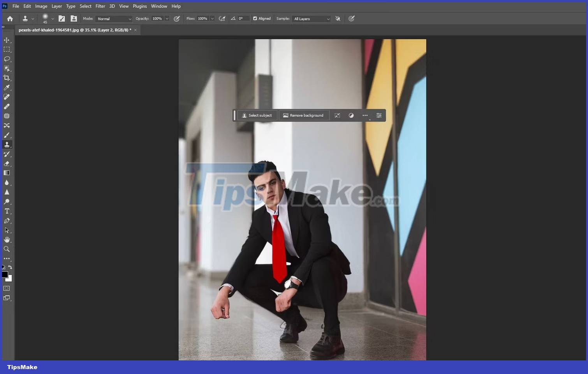This screenshot has width=588, height=374.
Task: Select the Eraser tool
Action: point(7,163)
